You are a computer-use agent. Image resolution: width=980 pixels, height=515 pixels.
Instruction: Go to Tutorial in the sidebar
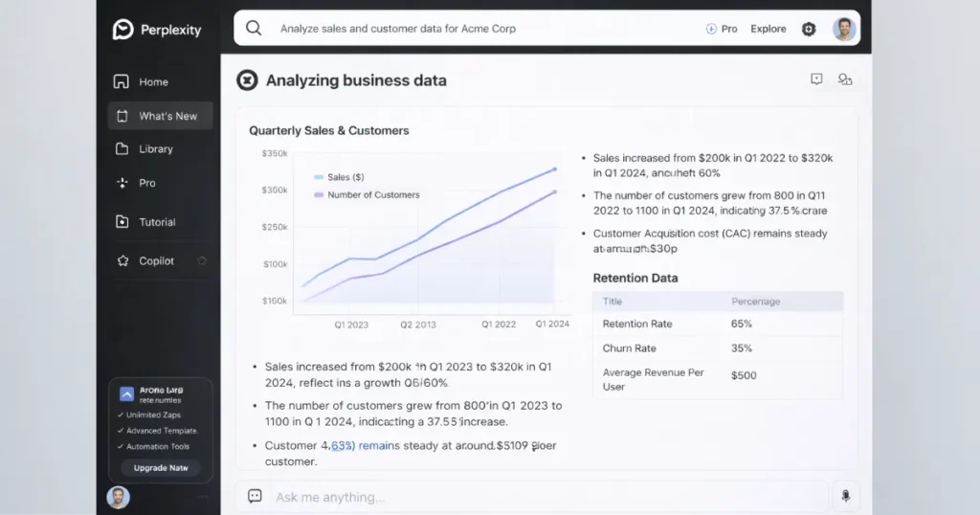[157, 222]
